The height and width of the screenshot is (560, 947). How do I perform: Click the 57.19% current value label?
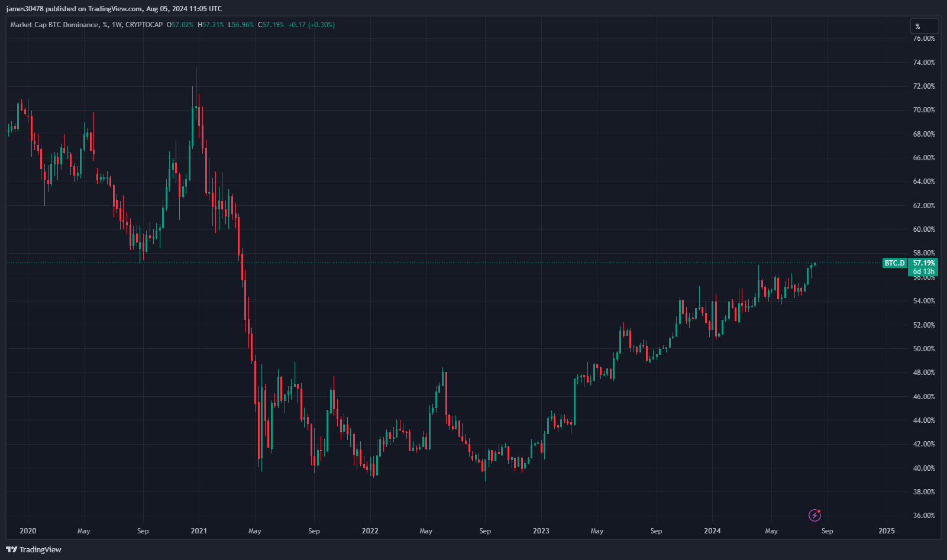pos(924,263)
